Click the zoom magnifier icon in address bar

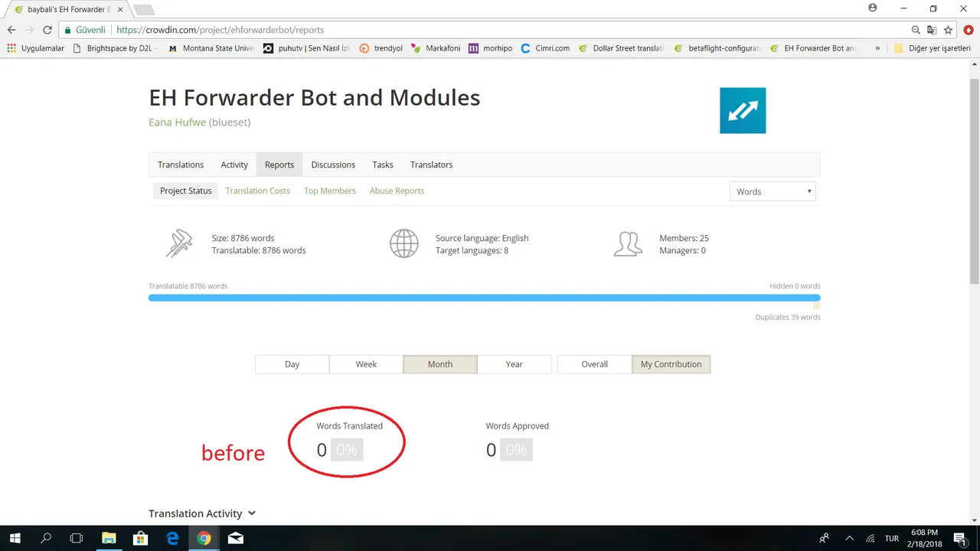point(916,30)
